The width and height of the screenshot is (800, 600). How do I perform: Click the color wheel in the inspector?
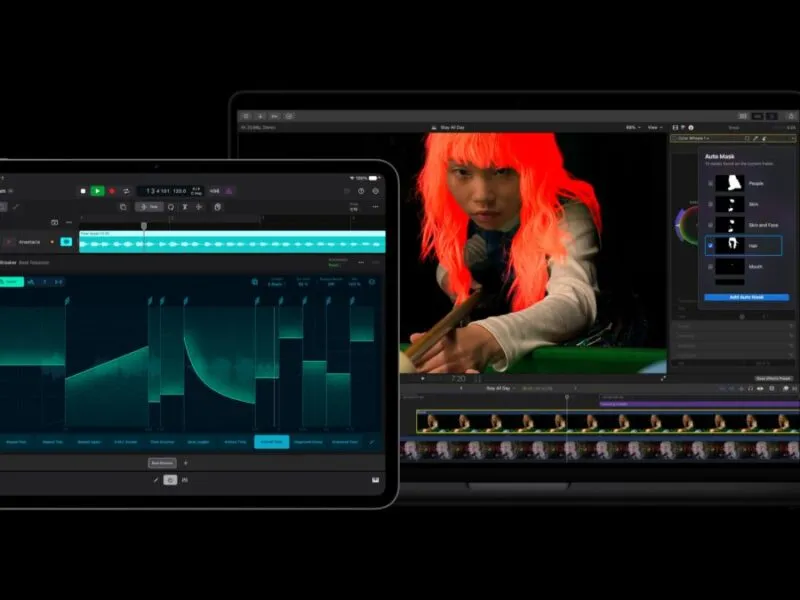click(687, 224)
